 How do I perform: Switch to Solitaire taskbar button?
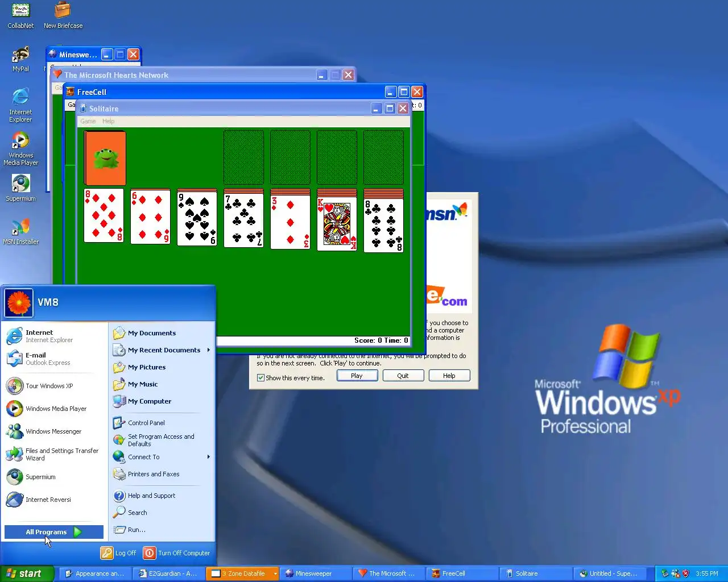click(536, 573)
